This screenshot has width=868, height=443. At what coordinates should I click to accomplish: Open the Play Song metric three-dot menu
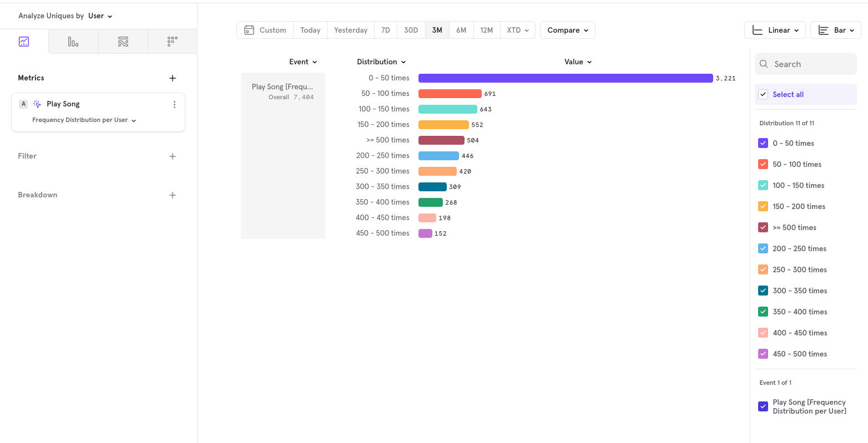pyautogui.click(x=174, y=104)
